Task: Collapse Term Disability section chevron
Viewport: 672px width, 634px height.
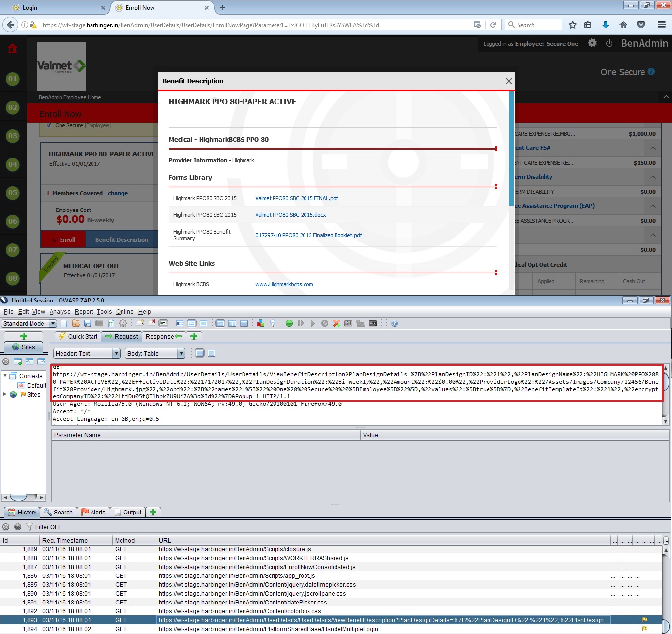Action: click(653, 177)
